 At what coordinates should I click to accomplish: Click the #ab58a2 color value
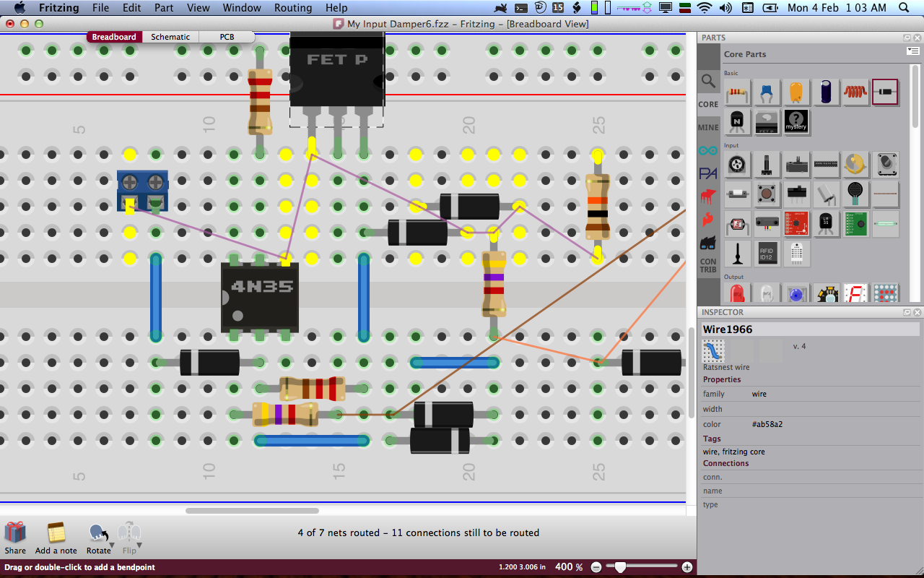point(767,424)
